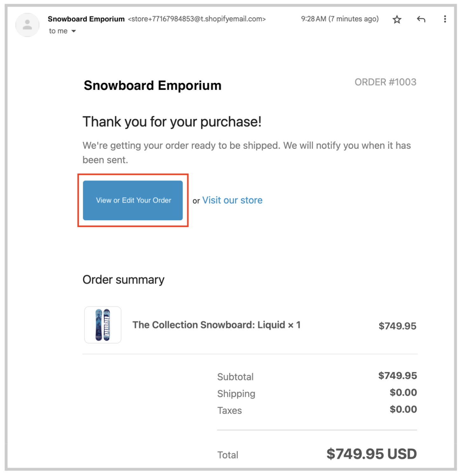Click the Thank you for your purchase heading
Viewport: 463px width, 476px height.
(x=172, y=122)
